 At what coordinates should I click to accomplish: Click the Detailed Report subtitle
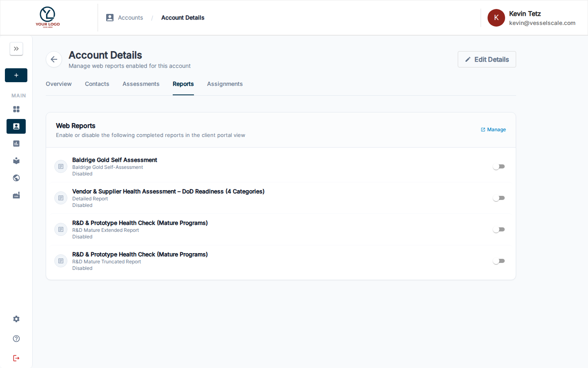(90, 199)
